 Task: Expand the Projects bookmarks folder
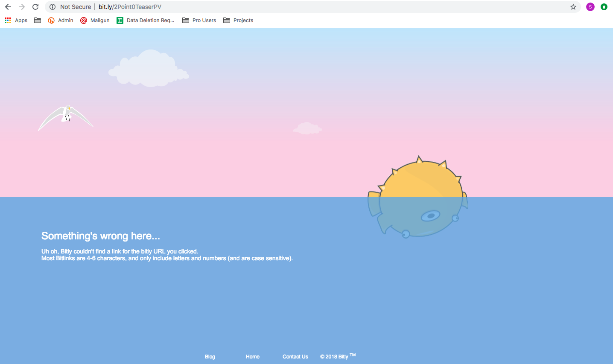pyautogui.click(x=238, y=20)
